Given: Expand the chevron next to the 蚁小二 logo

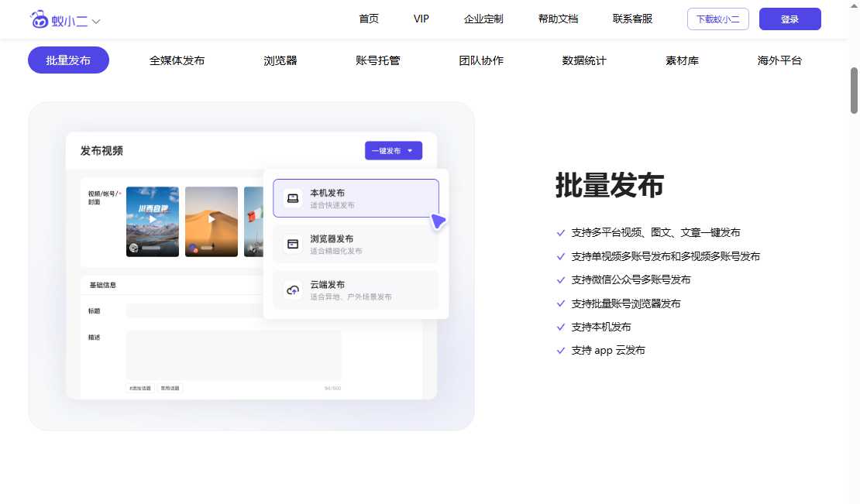Looking at the screenshot, I should click(x=96, y=22).
